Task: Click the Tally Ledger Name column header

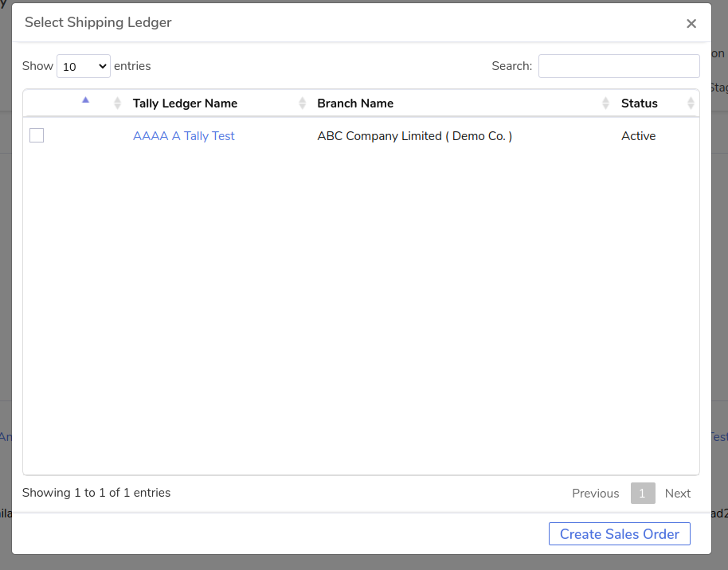Action: pyautogui.click(x=185, y=103)
